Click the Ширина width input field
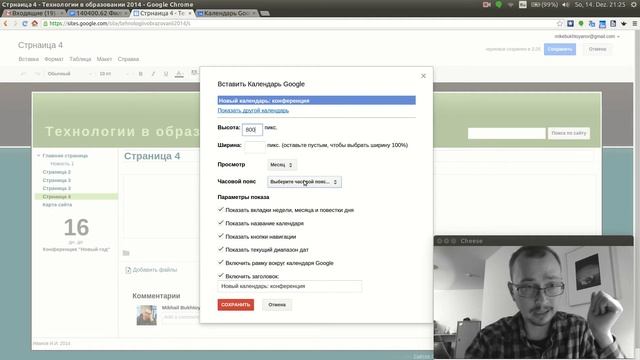The width and height of the screenshot is (640, 360). (255, 146)
